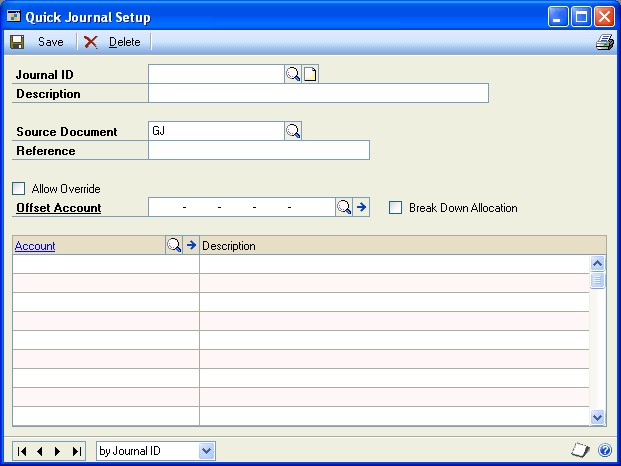Click grid scrollbar up arrow
The image size is (621, 466).
coord(597,263)
